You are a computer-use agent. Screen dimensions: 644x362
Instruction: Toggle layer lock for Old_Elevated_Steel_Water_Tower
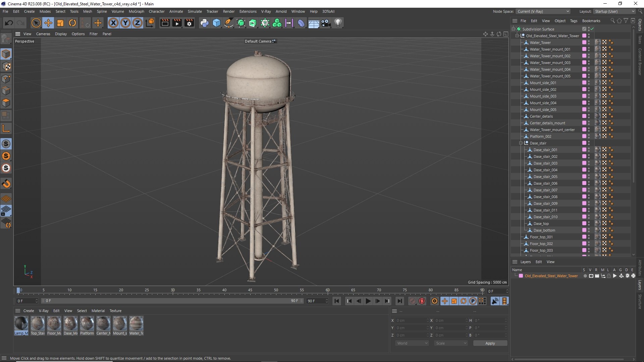(x=609, y=276)
